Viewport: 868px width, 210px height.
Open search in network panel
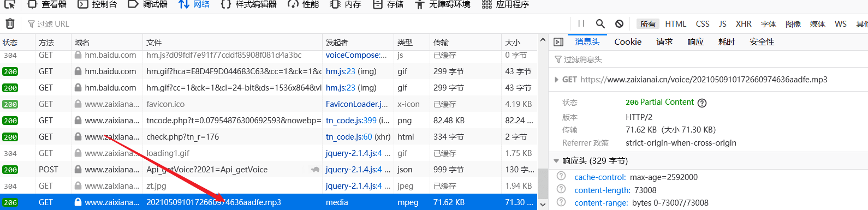(600, 23)
